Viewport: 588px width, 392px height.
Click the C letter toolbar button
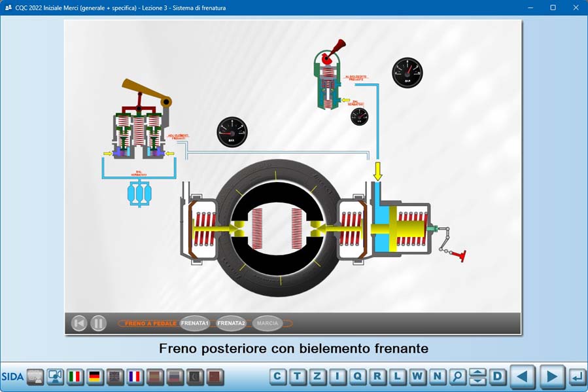click(x=278, y=377)
